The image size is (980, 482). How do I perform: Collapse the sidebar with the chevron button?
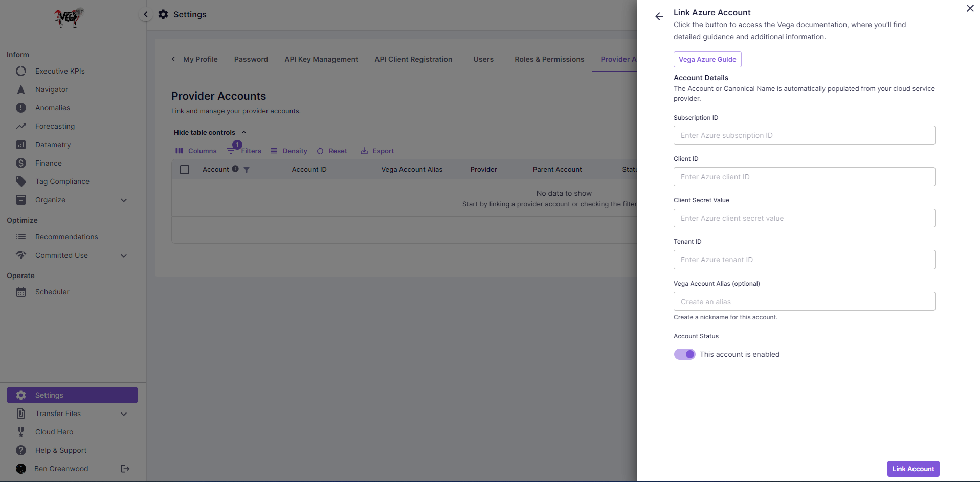146,14
